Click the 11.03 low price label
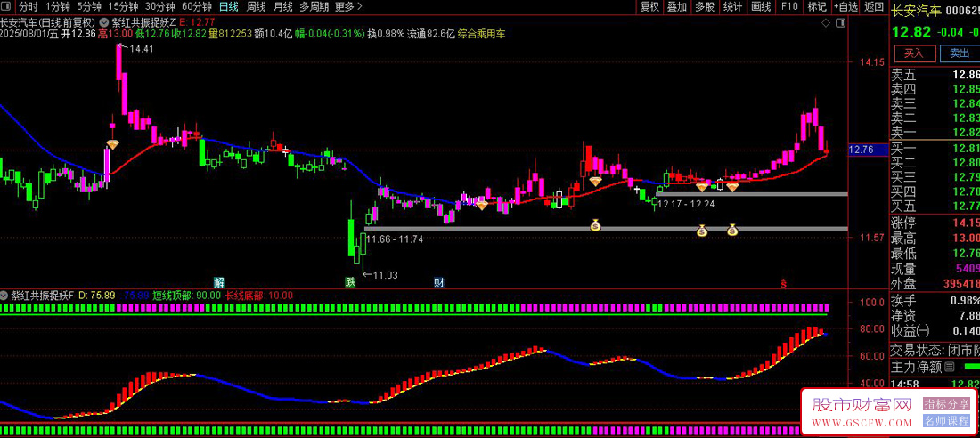The image size is (980, 438). click(x=387, y=274)
